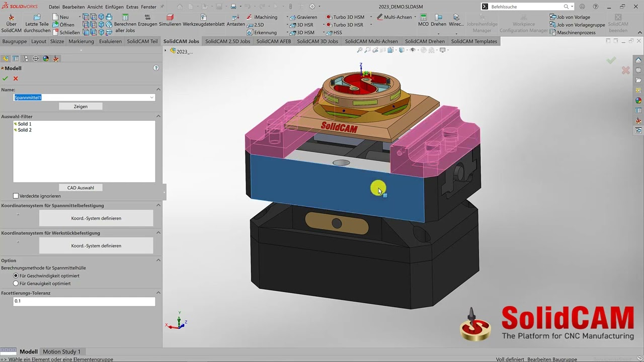This screenshot has width=644, height=362.
Task: Click the Erkennung tool
Action: coord(262,33)
